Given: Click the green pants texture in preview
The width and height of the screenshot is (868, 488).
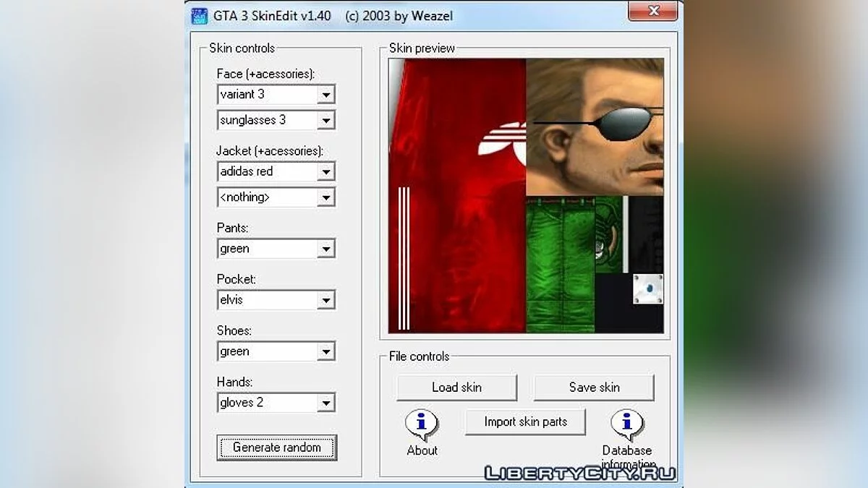Looking at the screenshot, I should pyautogui.click(x=560, y=264).
